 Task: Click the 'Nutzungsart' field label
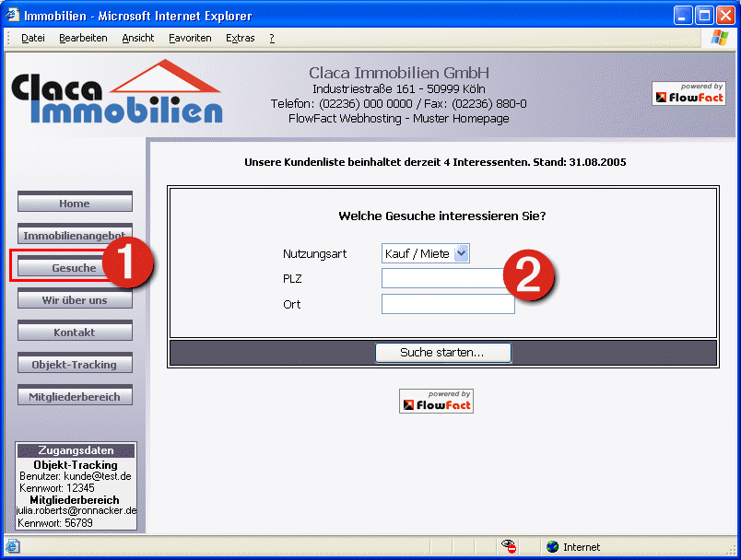tap(314, 254)
